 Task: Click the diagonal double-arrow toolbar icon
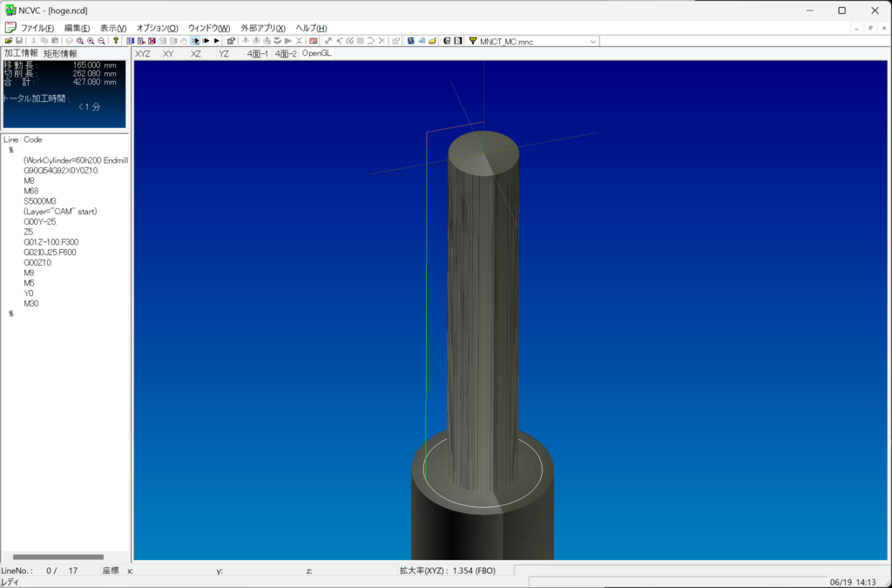click(x=328, y=41)
